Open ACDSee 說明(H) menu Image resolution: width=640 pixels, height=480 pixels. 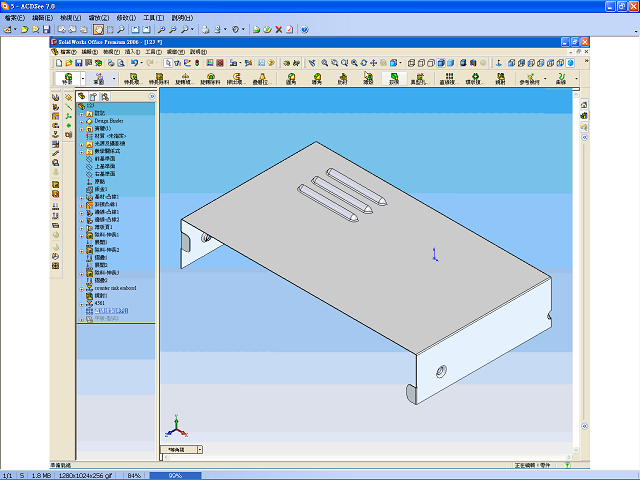click(182, 18)
